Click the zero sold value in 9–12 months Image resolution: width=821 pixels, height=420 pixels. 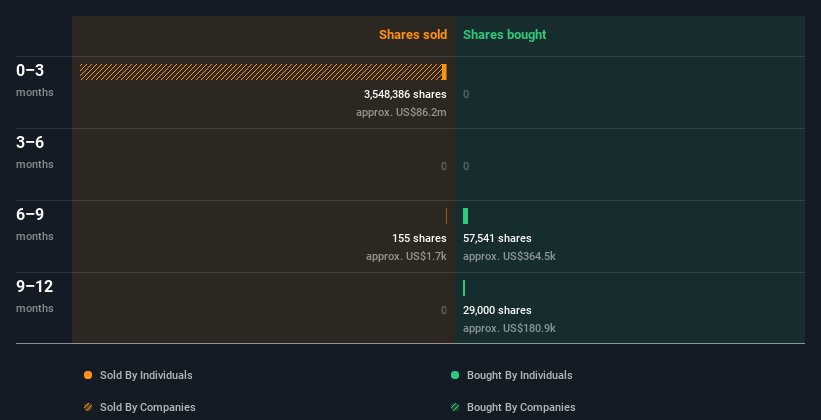pyautogui.click(x=444, y=310)
